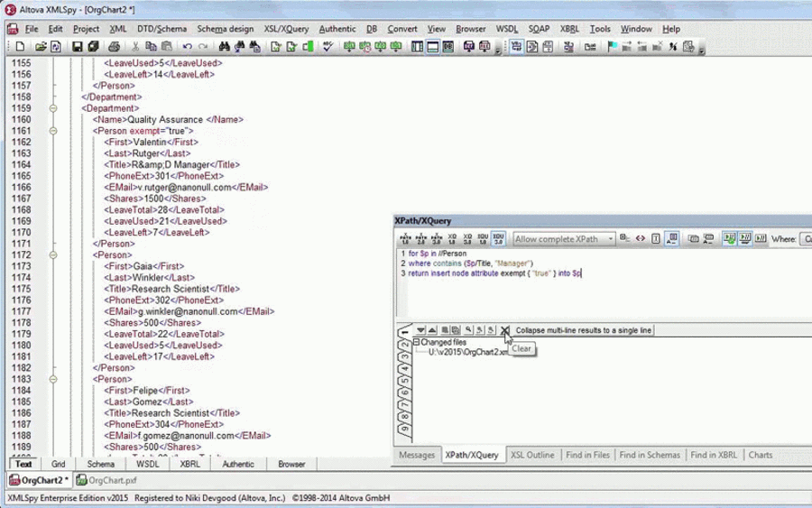Select XPath 1.0 mode icon
Image resolution: width=812 pixels, height=508 pixels.
(x=405, y=239)
